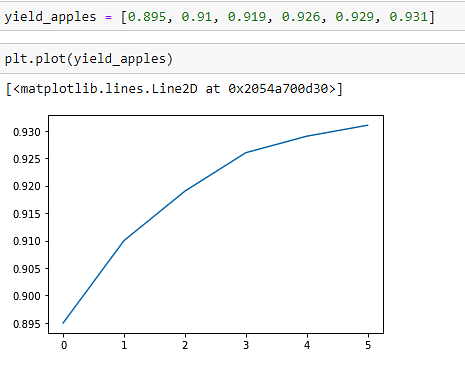Click the value 0.895 in the list
465x372 pixels.
[x=147, y=17]
